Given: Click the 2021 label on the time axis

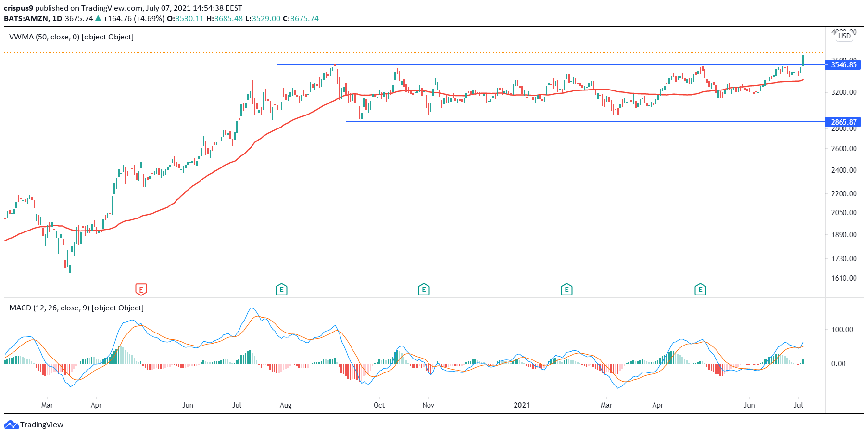Looking at the screenshot, I should (x=522, y=405).
